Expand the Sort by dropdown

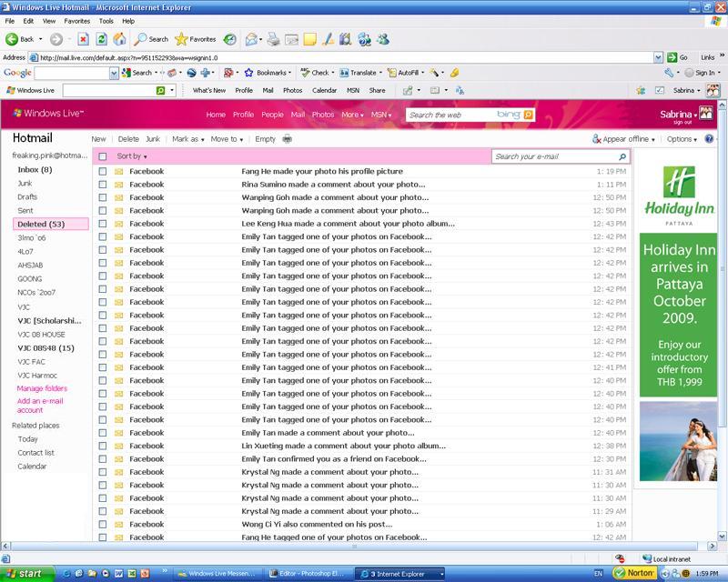click(132, 156)
